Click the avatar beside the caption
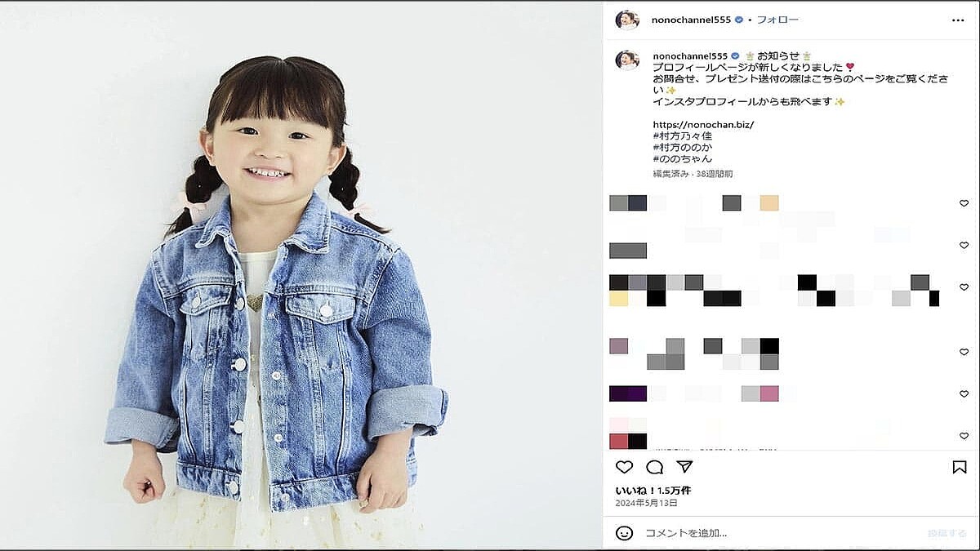Screen dimensions: 980x551 click(627, 60)
